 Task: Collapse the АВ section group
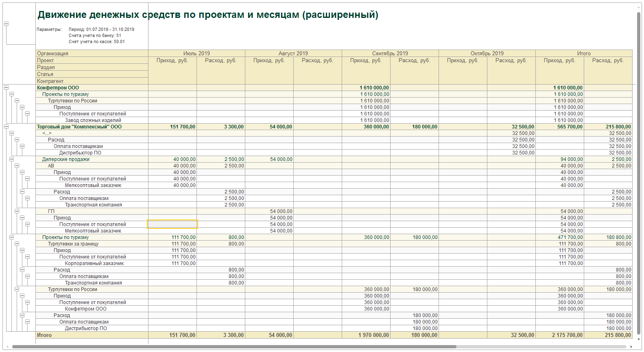(17, 165)
